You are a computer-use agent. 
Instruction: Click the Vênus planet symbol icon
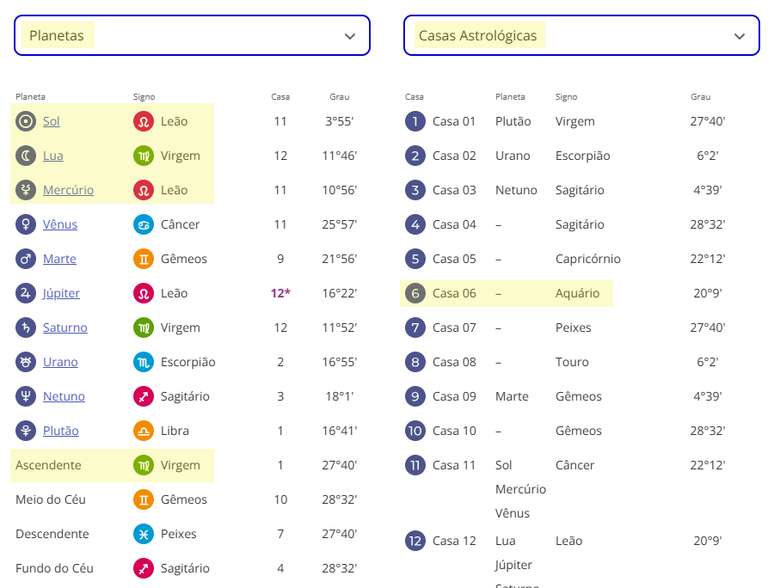(26, 225)
